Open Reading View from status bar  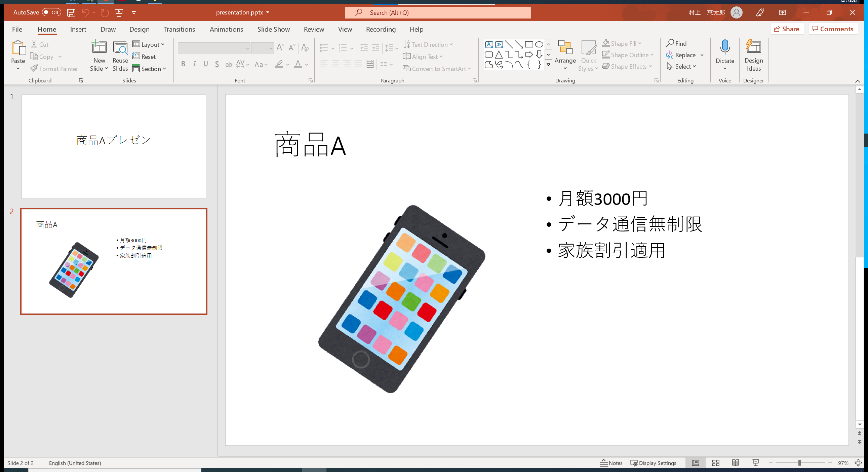(x=736, y=463)
